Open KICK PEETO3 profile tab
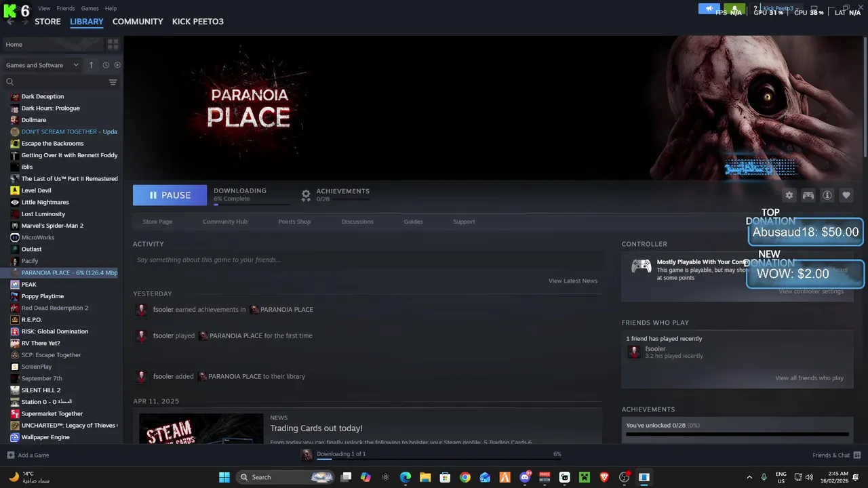 tap(198, 22)
